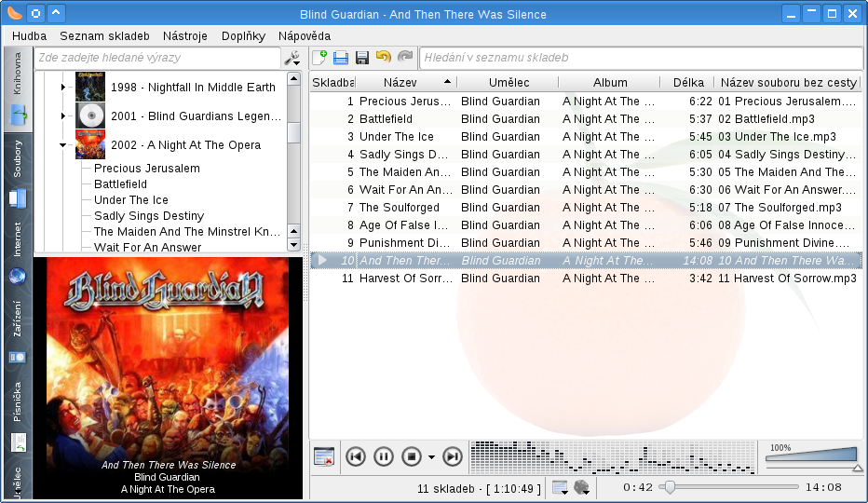
Task: Open the stop button options arrow
Action: click(x=432, y=457)
